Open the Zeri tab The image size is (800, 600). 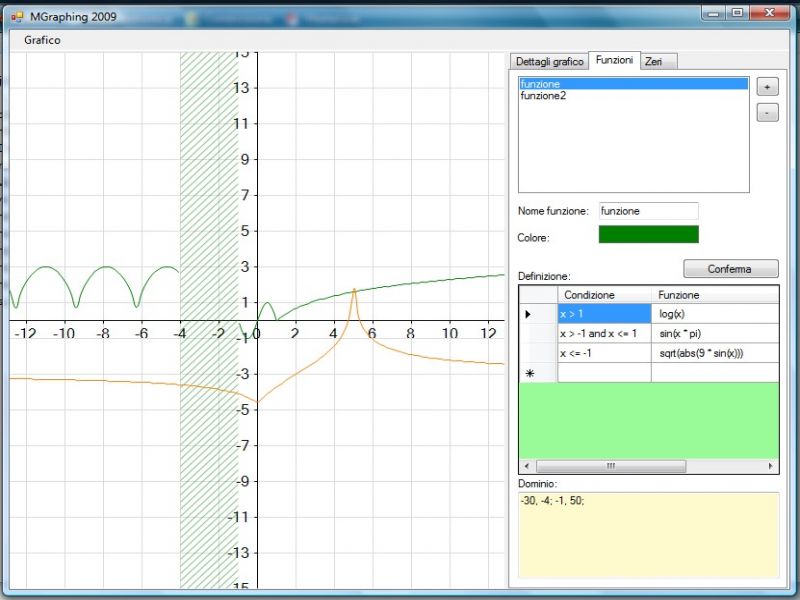coord(658,62)
